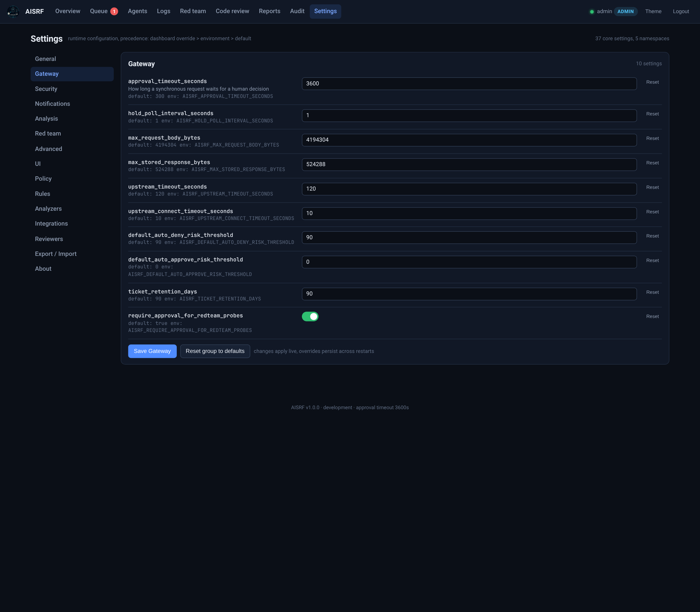The height and width of the screenshot is (612, 700).
Task: Reset max_request_body_bytes value
Action: coord(652,138)
